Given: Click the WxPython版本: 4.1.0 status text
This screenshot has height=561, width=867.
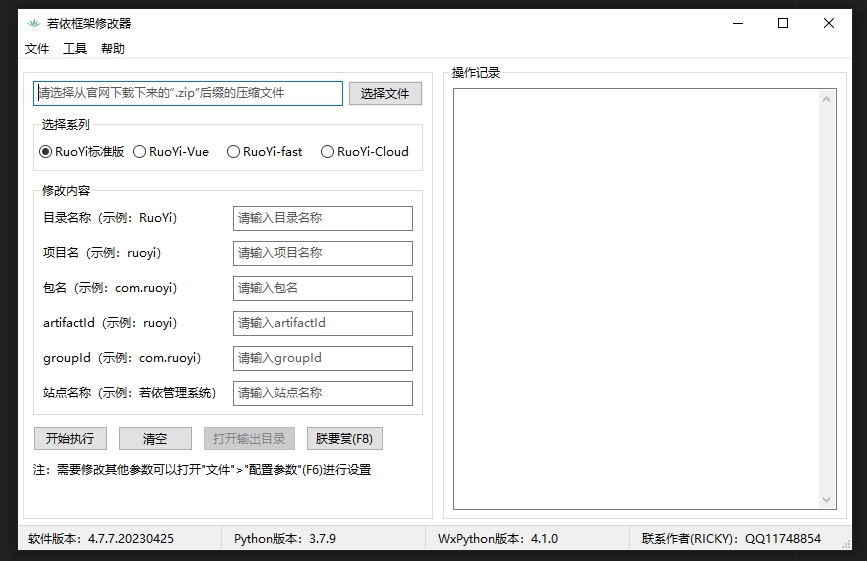Looking at the screenshot, I should pyautogui.click(x=498, y=538).
